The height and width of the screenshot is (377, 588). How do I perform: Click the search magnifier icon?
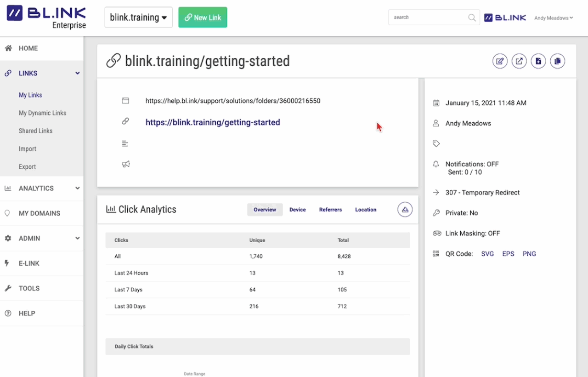click(472, 17)
